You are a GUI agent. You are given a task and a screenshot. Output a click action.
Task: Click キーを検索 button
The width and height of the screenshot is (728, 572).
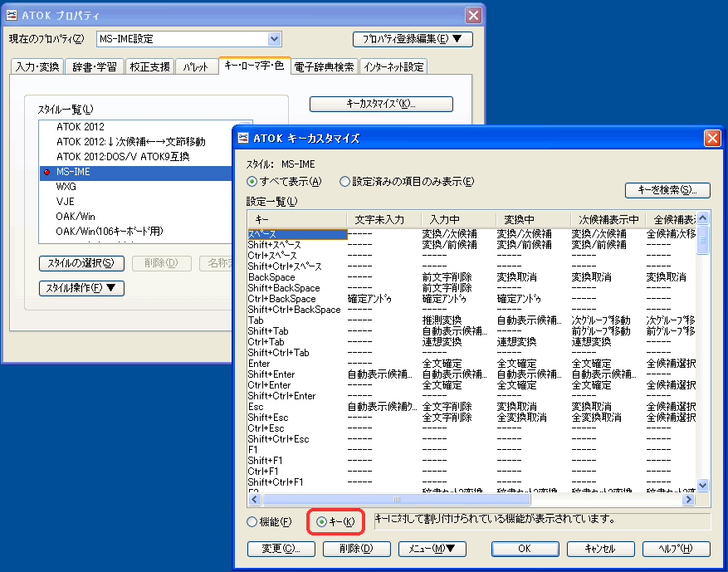667,190
